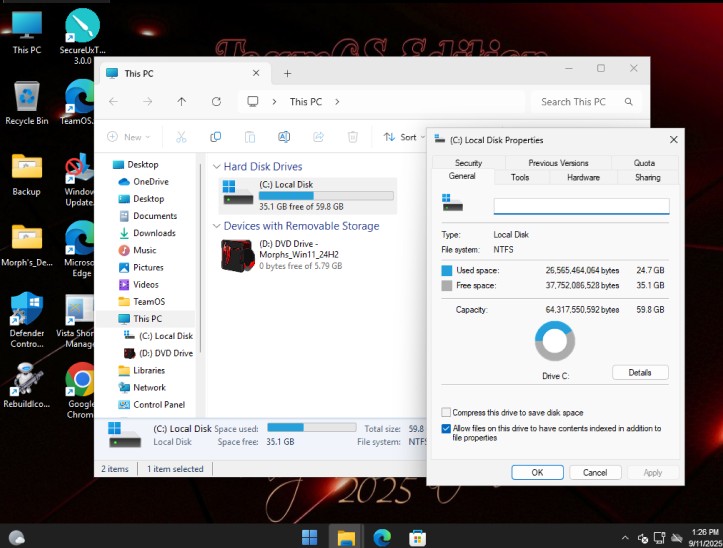Go up one level with up arrow
Image resolution: width=723 pixels, height=548 pixels.
182,101
